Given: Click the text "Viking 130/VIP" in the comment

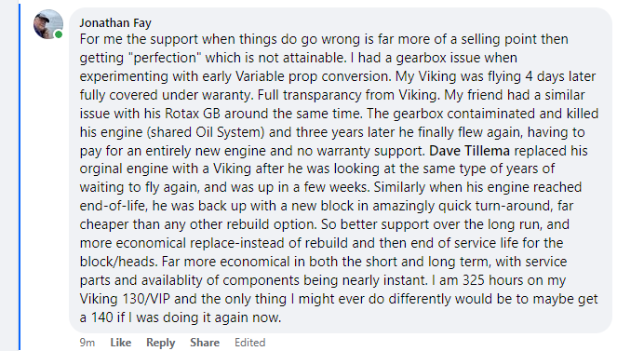Looking at the screenshot, I should (125, 299).
